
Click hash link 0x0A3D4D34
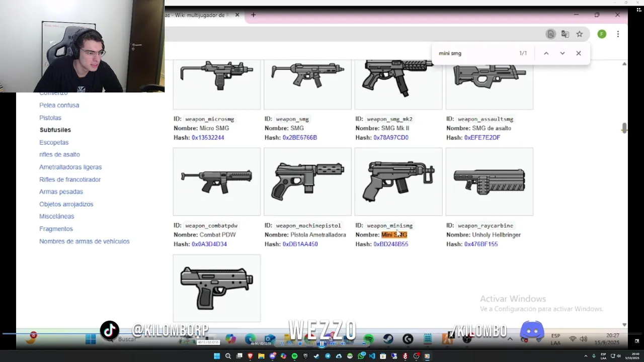pos(209,244)
